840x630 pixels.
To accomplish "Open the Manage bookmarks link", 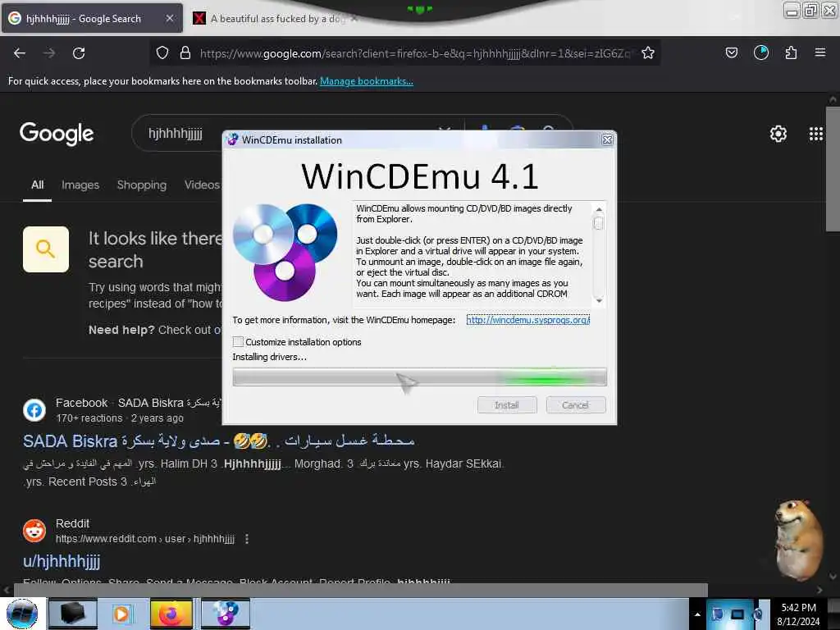I will point(367,81).
